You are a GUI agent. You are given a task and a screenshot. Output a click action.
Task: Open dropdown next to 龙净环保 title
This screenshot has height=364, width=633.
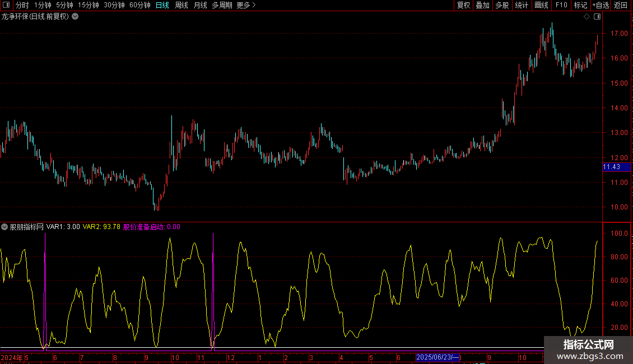pos(75,17)
